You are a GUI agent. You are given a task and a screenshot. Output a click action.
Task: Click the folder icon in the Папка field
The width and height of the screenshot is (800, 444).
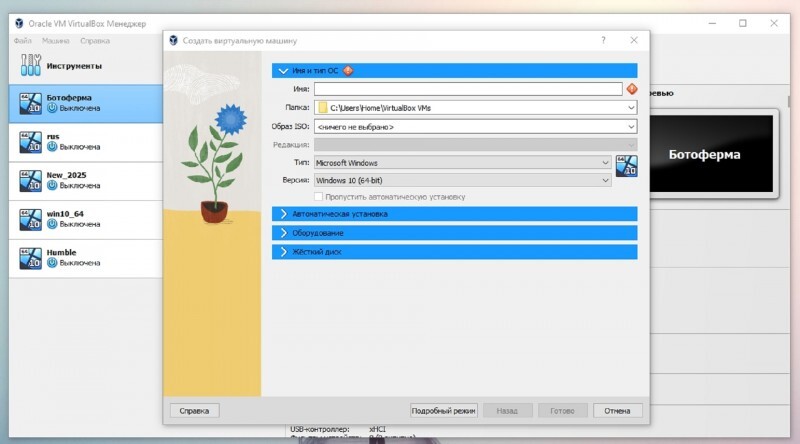(x=322, y=108)
